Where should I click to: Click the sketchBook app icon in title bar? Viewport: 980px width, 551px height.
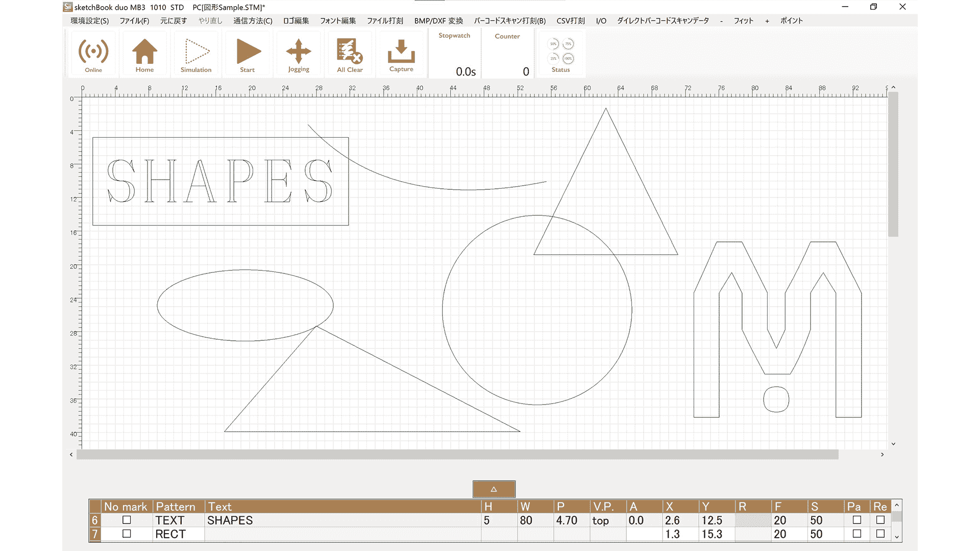click(x=68, y=7)
